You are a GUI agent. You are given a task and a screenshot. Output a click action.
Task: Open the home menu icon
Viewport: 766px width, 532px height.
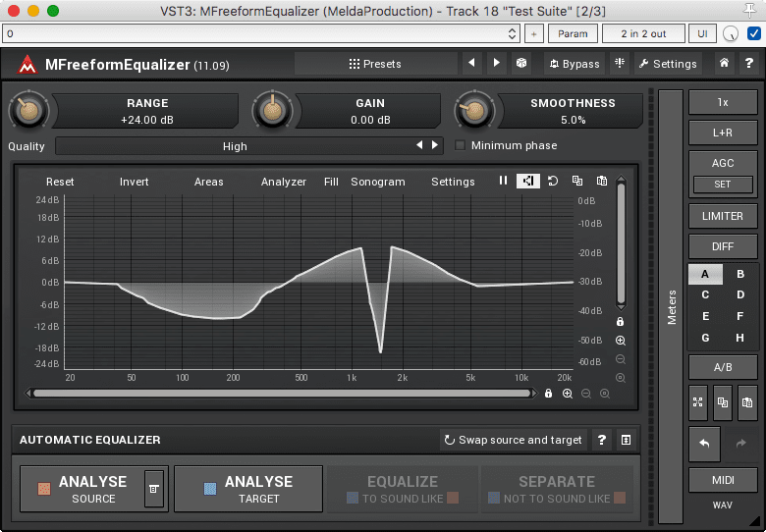[x=724, y=64]
